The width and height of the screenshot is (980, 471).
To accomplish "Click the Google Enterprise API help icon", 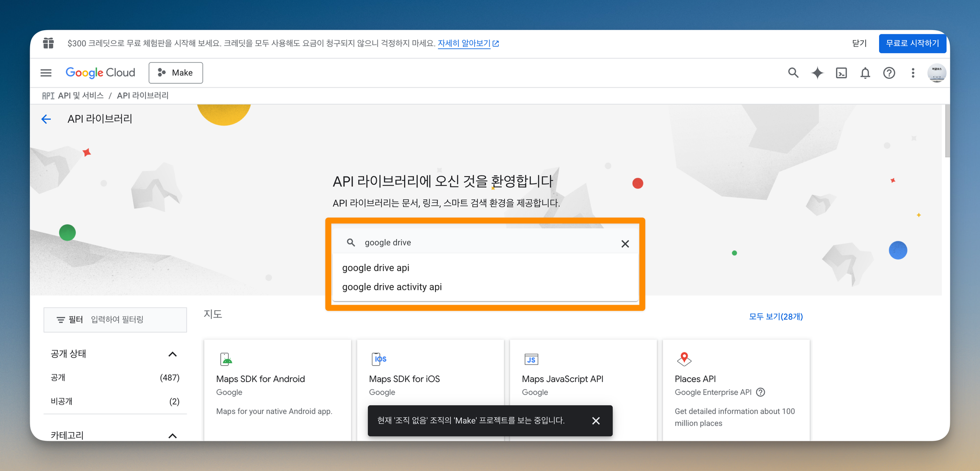I will click(760, 392).
